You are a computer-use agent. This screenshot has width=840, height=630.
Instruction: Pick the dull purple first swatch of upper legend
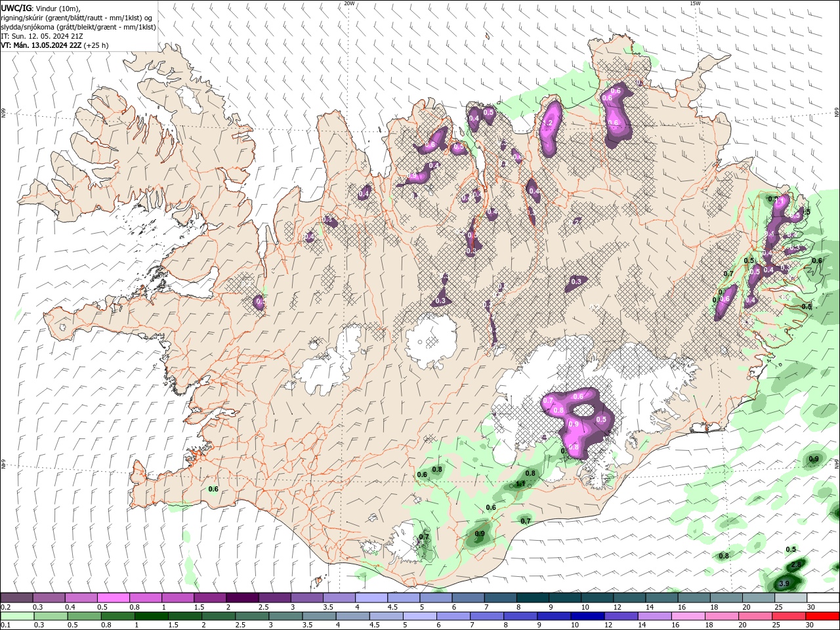point(16,598)
